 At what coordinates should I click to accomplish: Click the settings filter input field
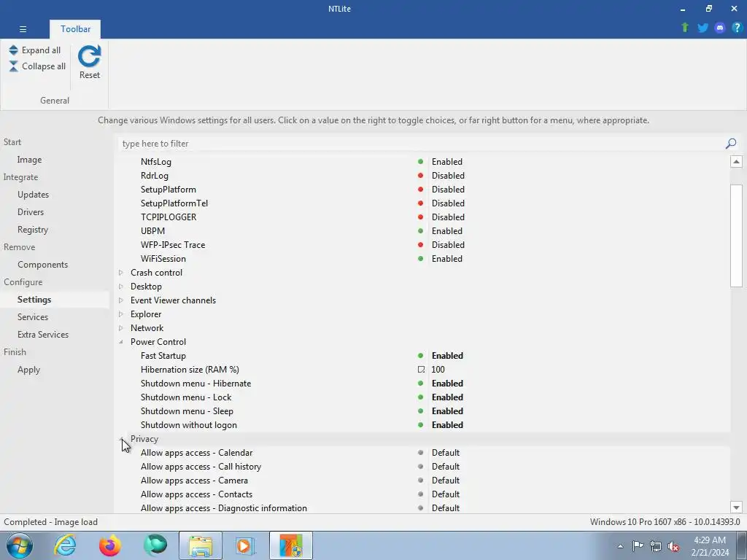422,144
